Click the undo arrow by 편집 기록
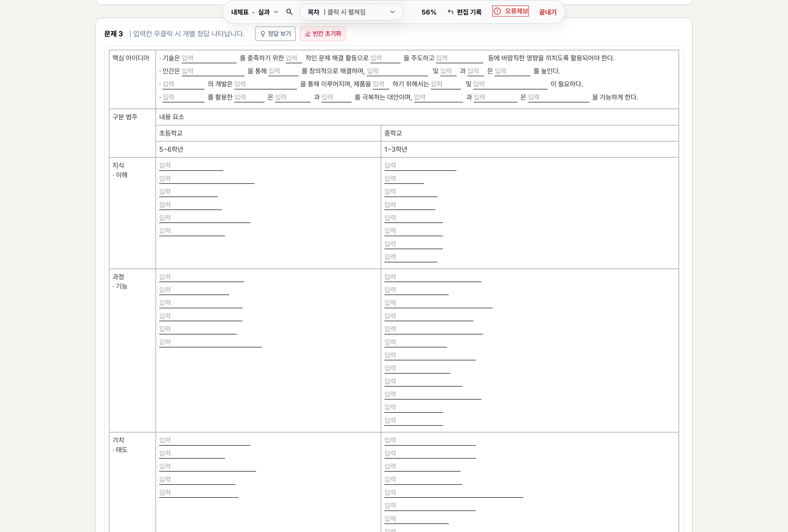Image resolution: width=788 pixels, height=532 pixels. point(450,12)
